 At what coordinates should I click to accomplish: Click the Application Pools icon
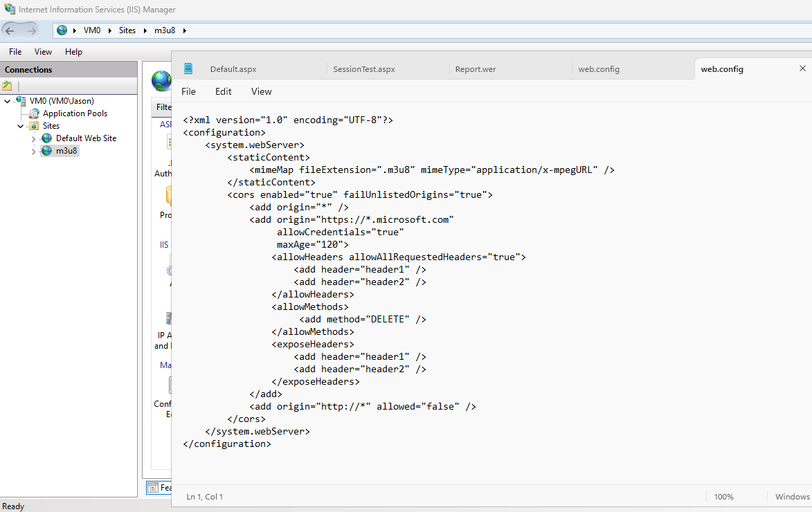[34, 113]
